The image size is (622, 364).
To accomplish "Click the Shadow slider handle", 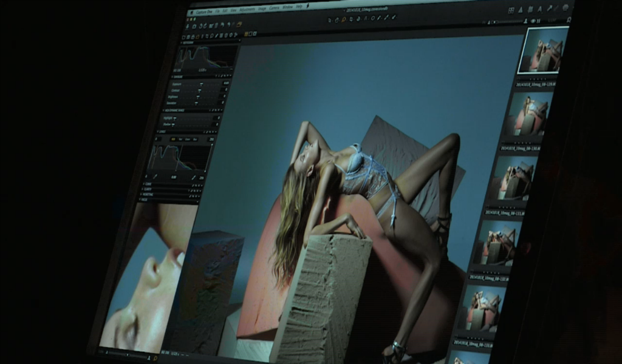I will pos(173,124).
